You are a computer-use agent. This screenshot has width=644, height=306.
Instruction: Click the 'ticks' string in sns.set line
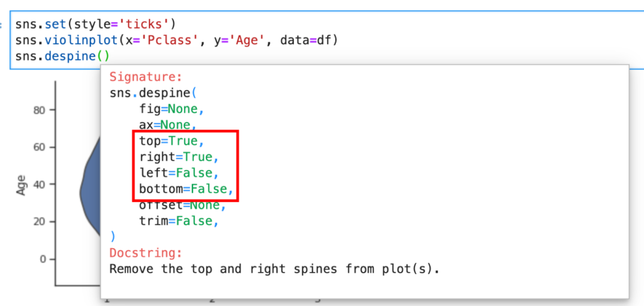[x=148, y=25]
